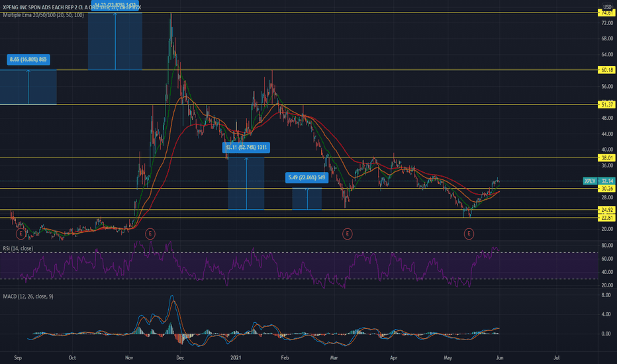Click the Apr label on the time axis
617x364 pixels.
click(x=393, y=357)
